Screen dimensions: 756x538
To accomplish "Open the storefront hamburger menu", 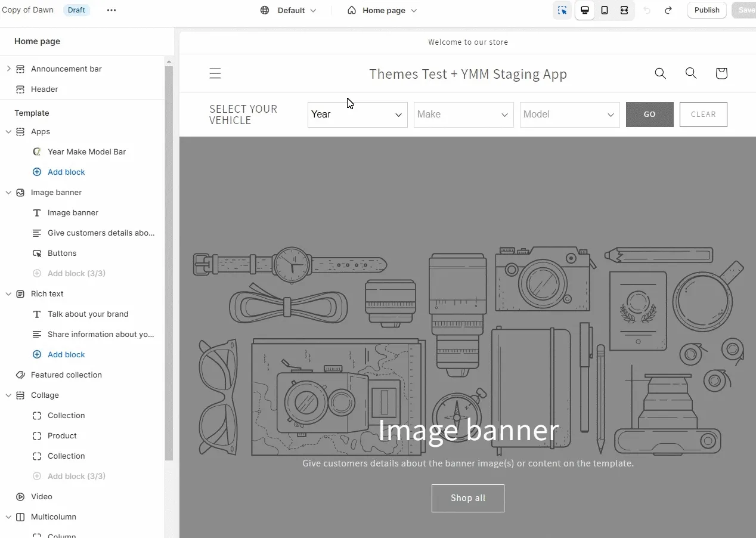I will [x=215, y=73].
